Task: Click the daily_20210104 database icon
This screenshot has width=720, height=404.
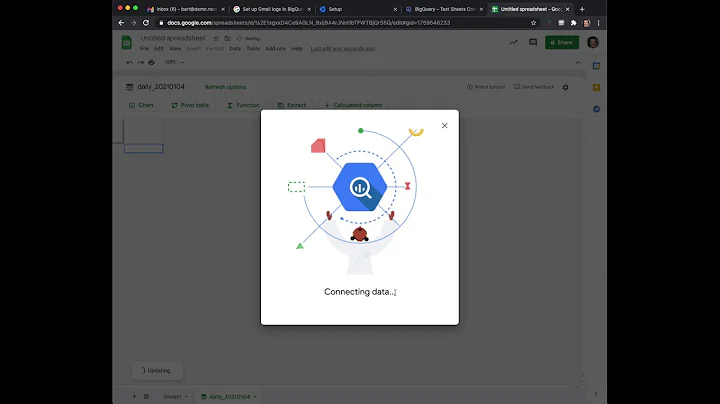Action: pyautogui.click(x=129, y=87)
